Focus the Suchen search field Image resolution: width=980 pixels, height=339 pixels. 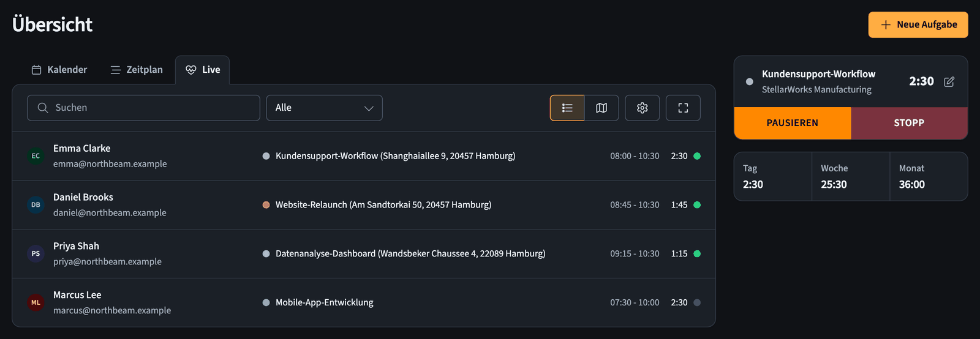[x=143, y=108]
